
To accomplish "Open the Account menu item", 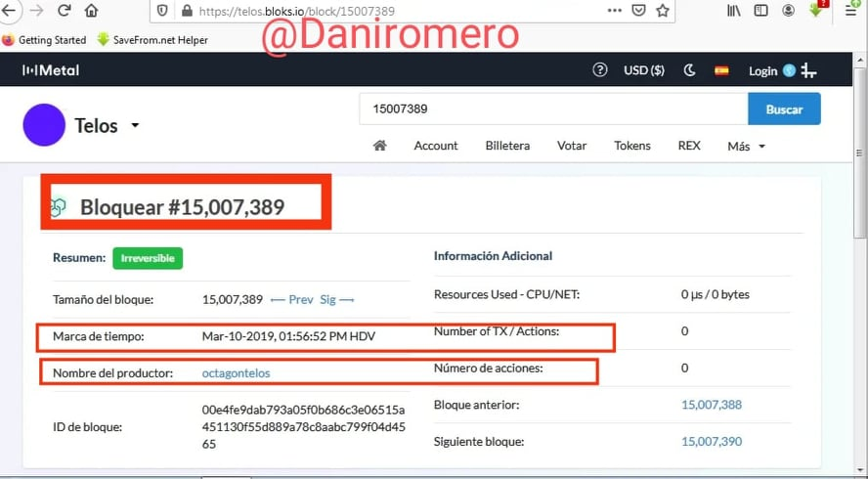I will coord(436,146).
